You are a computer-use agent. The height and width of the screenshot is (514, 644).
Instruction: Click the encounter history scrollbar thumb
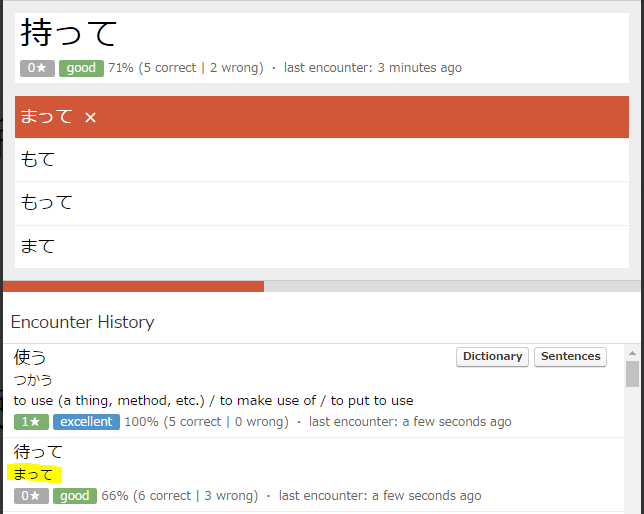point(632,374)
